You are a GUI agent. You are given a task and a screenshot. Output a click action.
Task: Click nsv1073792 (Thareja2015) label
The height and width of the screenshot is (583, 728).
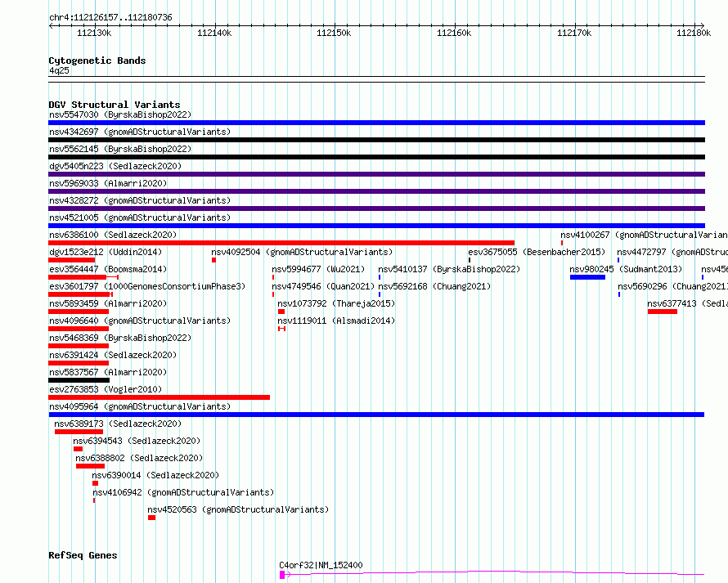(x=336, y=303)
